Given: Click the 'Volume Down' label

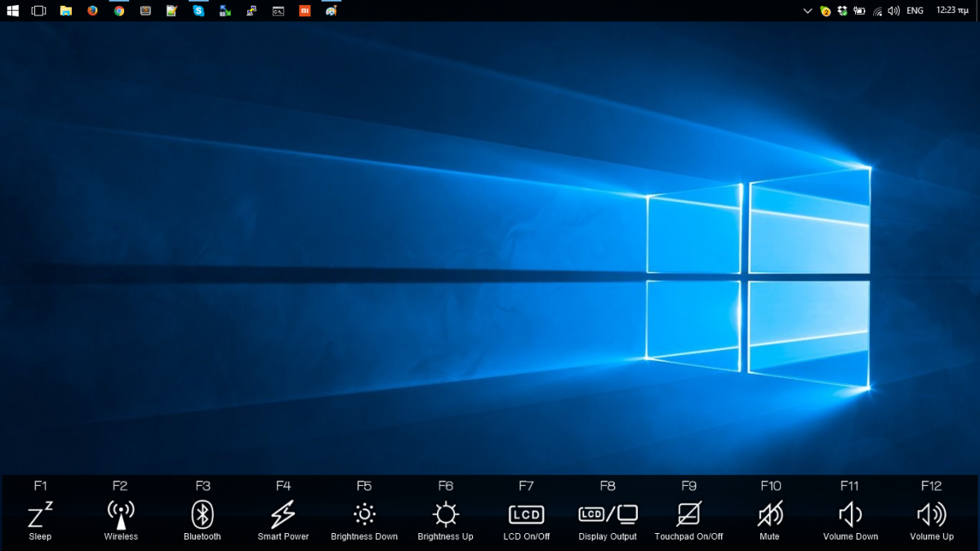Looking at the screenshot, I should 850,536.
